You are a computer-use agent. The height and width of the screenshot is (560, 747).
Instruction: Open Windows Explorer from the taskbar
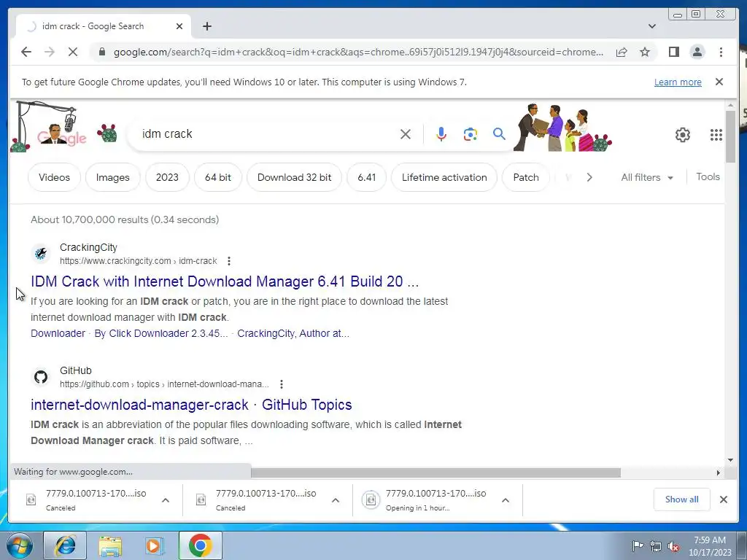[110, 545]
